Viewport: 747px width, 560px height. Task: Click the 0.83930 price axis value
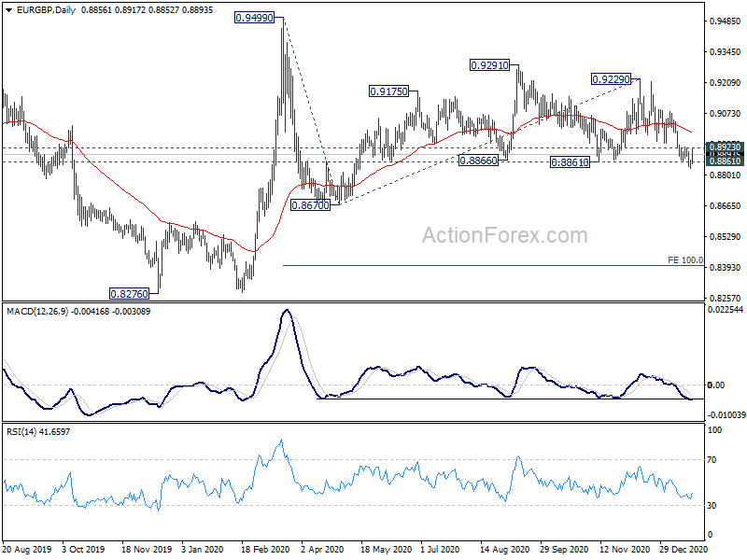[x=726, y=268]
